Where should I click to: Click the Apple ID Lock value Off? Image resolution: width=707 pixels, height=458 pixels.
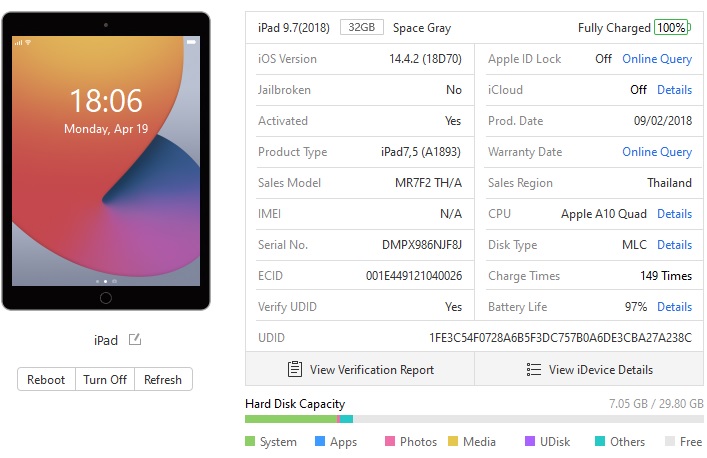pyautogui.click(x=603, y=59)
